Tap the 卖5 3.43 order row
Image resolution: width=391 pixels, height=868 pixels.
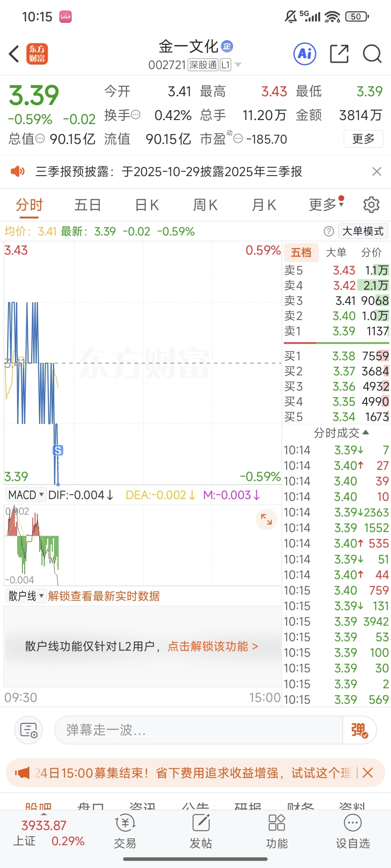click(x=336, y=270)
